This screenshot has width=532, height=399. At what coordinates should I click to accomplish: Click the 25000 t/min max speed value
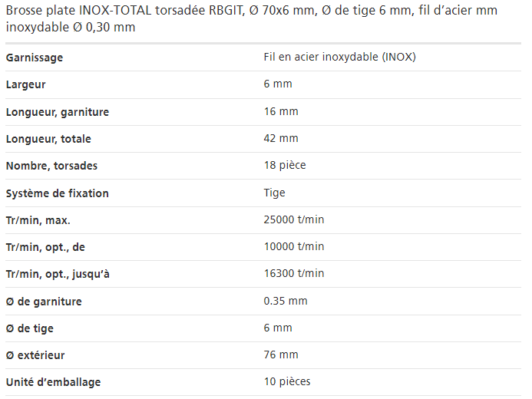pyautogui.click(x=294, y=219)
